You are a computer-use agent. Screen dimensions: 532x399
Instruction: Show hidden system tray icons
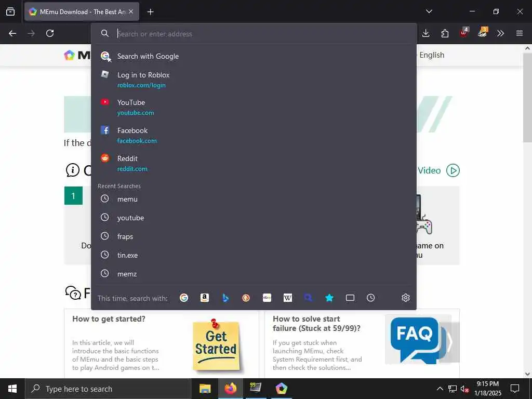(x=440, y=389)
